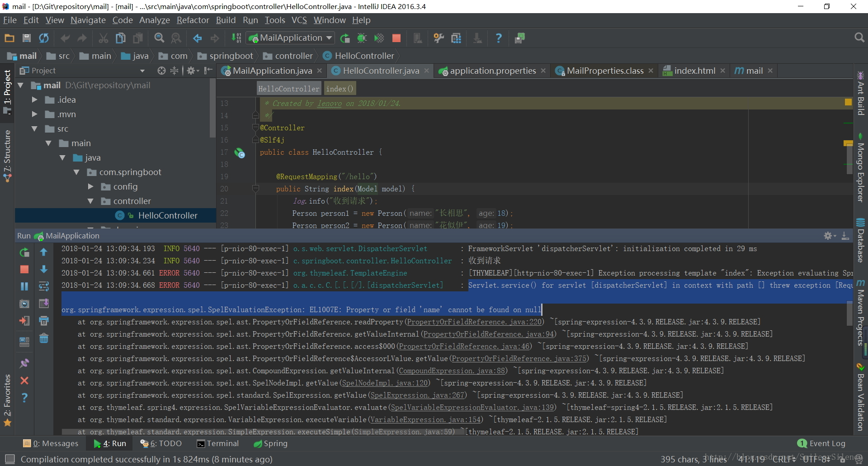This screenshot has height=466, width=868.
Task: Open the Spring tool window
Action: pos(271,443)
